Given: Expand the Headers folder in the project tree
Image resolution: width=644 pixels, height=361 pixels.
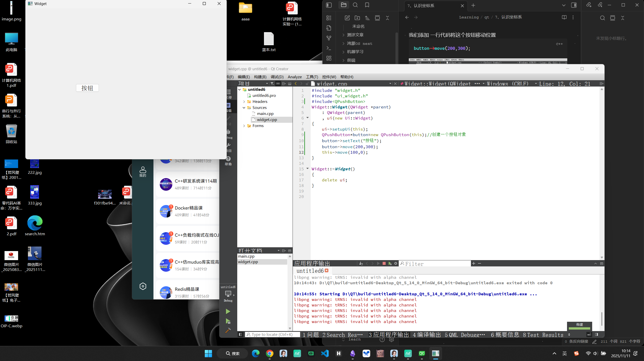Looking at the screenshot, I should pos(244,101).
